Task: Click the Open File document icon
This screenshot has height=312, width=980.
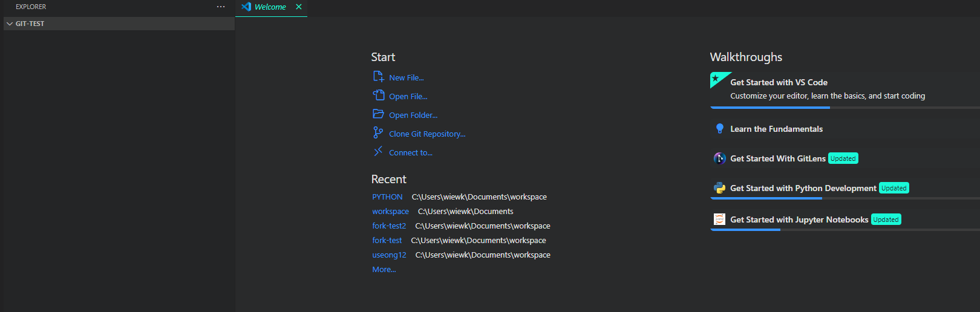Action: tap(379, 96)
